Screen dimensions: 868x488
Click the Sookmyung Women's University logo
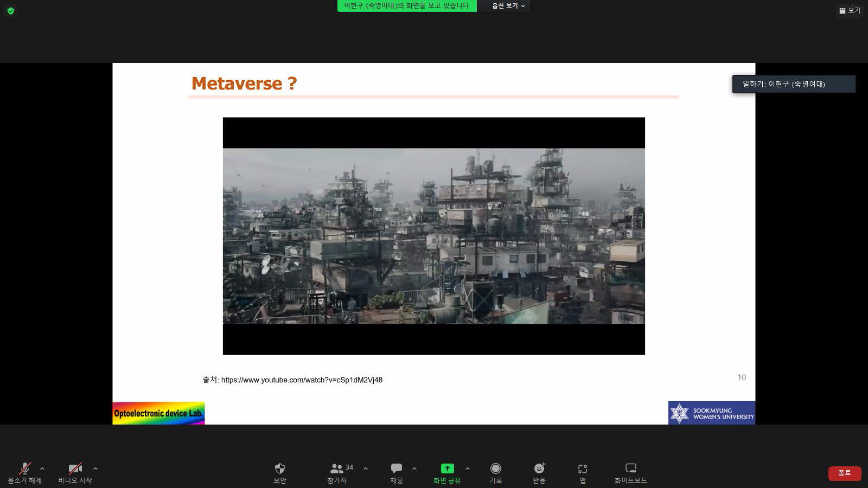pos(712,413)
